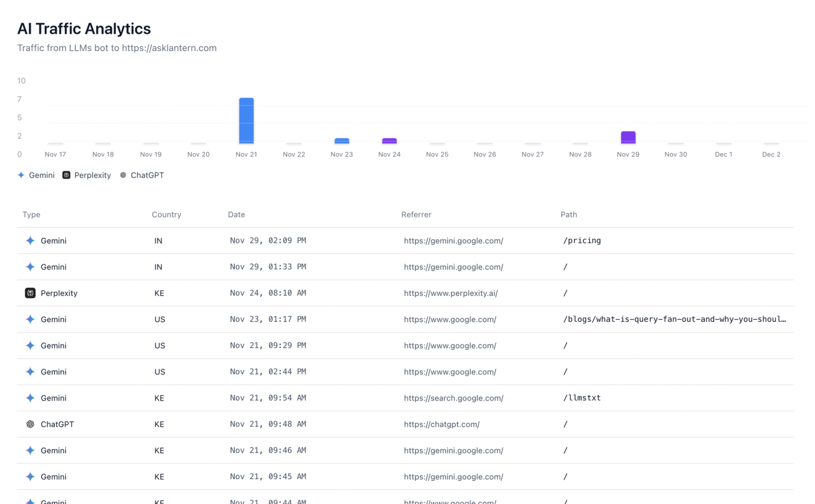Viewport: 815px width, 504px height.
Task: Open the /pricing path entry
Action: pos(582,240)
